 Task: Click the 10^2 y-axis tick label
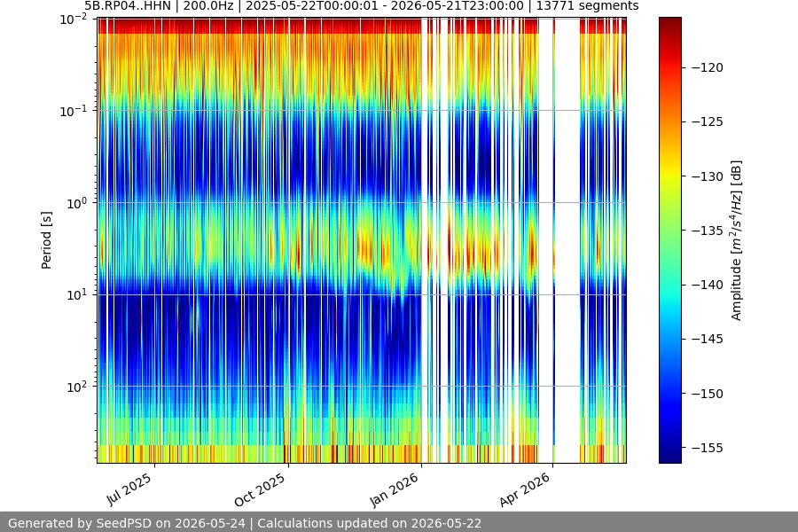click(77, 387)
